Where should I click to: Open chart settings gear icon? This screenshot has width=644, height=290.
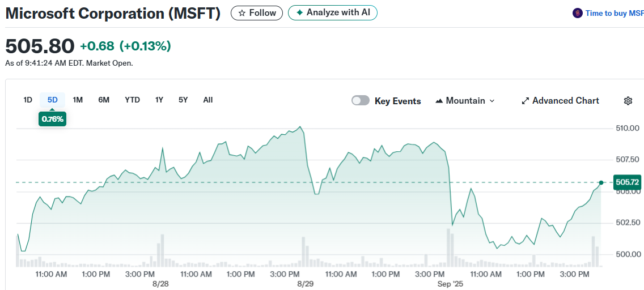click(x=628, y=101)
